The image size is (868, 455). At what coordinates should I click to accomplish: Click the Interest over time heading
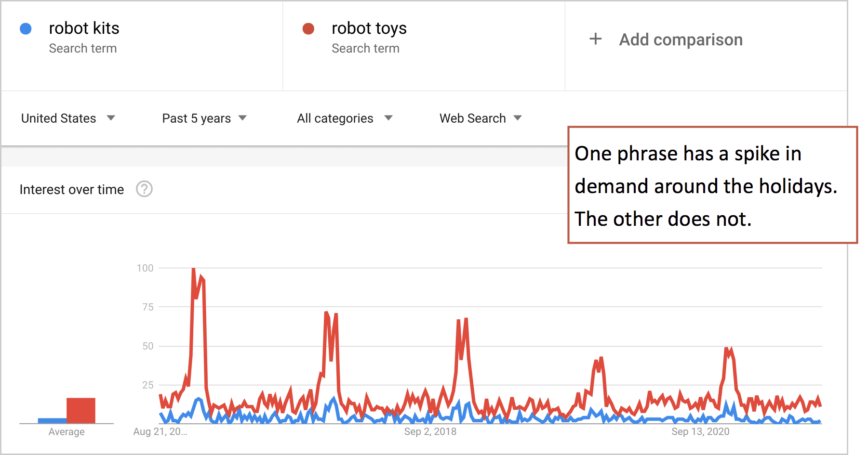coord(72,190)
